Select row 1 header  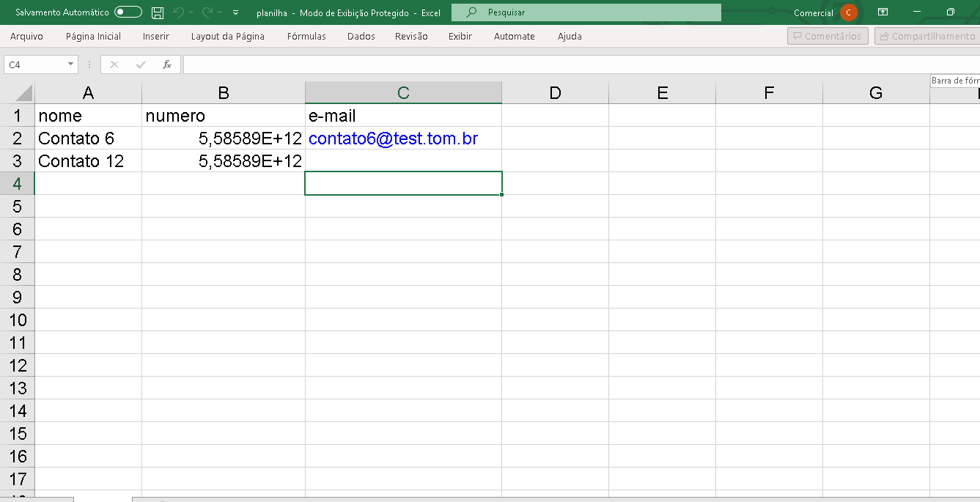[x=18, y=115]
